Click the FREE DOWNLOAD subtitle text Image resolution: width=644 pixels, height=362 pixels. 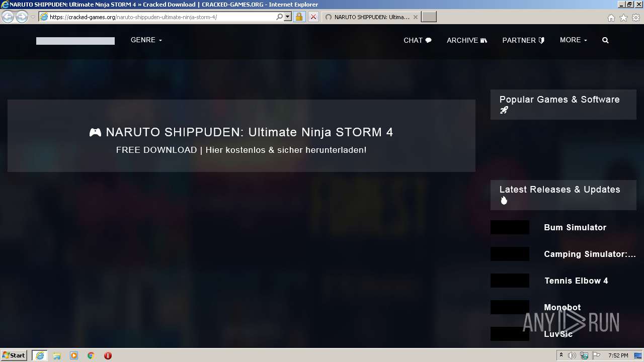click(x=242, y=150)
